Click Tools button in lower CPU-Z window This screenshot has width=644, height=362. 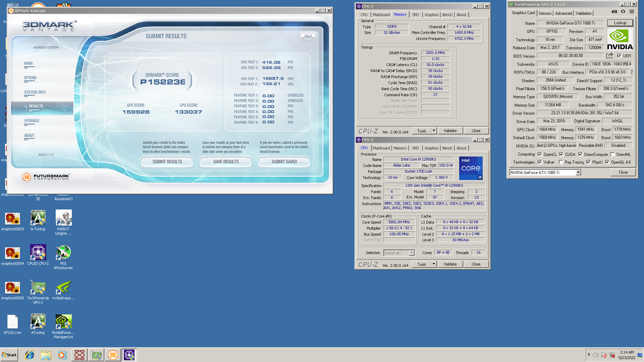(422, 264)
